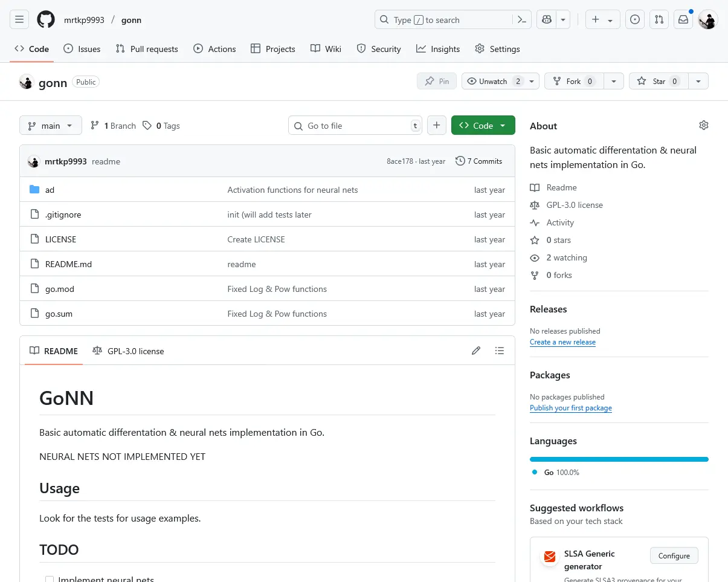The width and height of the screenshot is (728, 582).
Task: Open the Create LICENSE commit message
Action: point(256,239)
